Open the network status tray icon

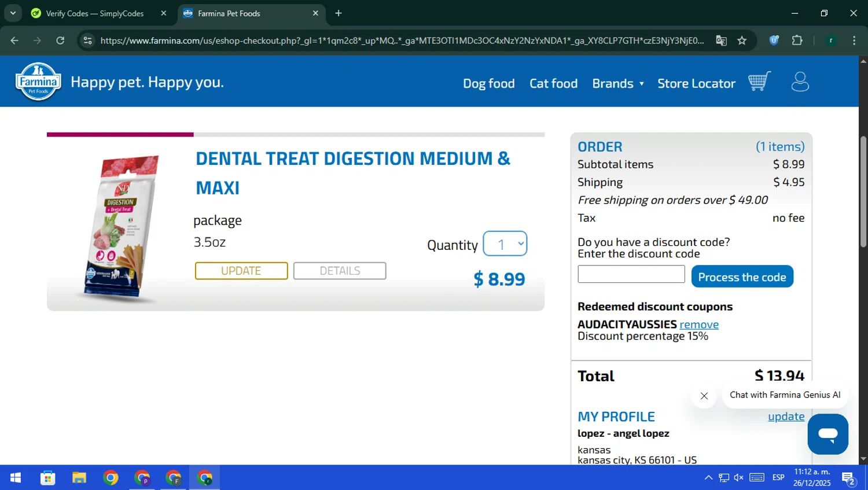click(x=724, y=478)
